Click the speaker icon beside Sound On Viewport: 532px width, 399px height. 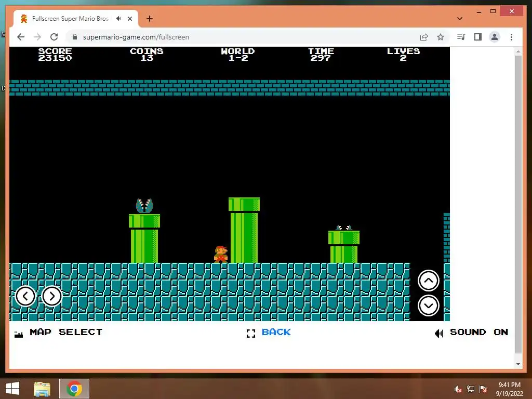(438, 333)
